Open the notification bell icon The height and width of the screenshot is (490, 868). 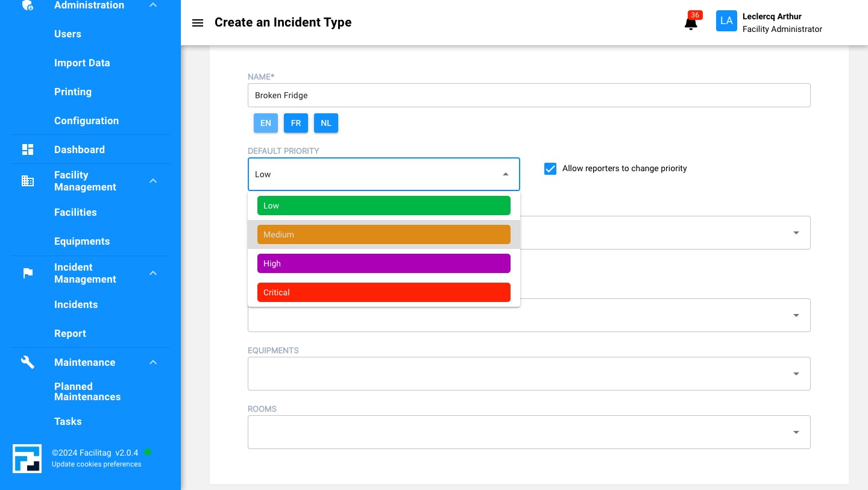click(691, 23)
